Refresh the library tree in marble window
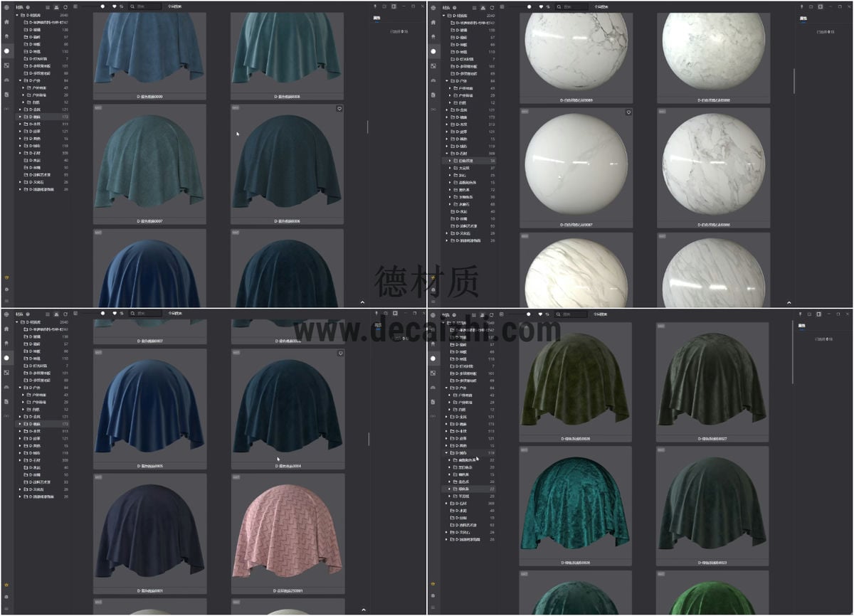The height and width of the screenshot is (616, 854). click(x=492, y=6)
